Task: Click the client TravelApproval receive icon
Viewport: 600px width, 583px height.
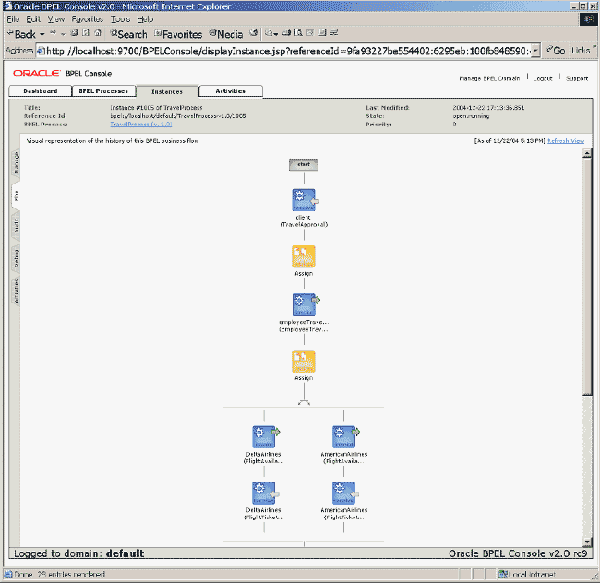Action: [x=305, y=200]
